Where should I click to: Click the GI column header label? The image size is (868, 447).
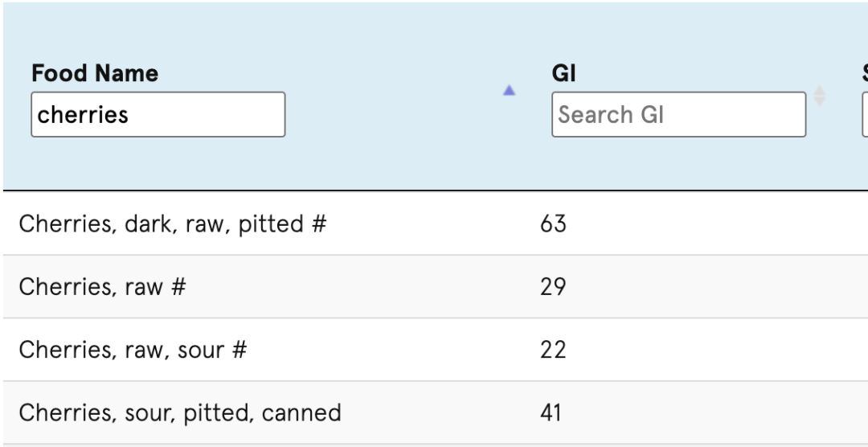point(564,73)
